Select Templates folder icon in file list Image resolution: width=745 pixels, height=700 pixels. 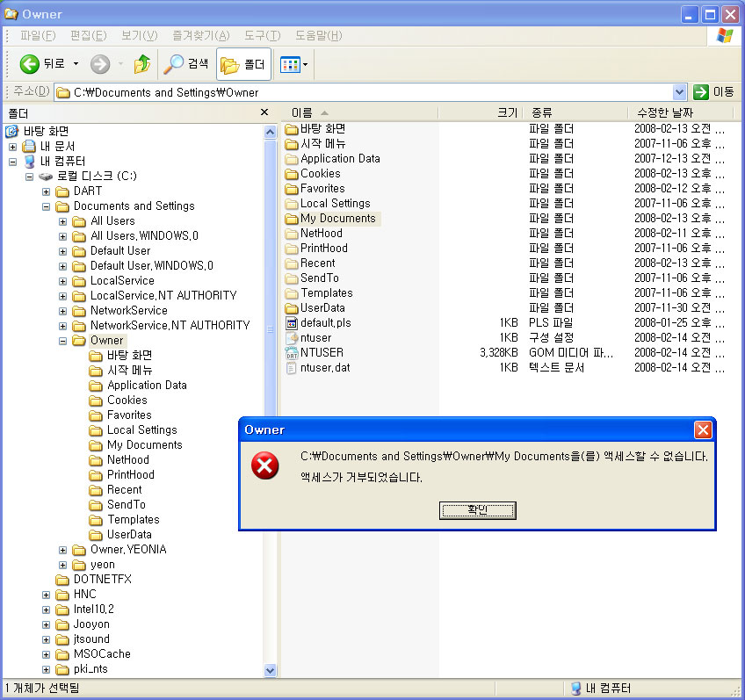pyautogui.click(x=292, y=293)
